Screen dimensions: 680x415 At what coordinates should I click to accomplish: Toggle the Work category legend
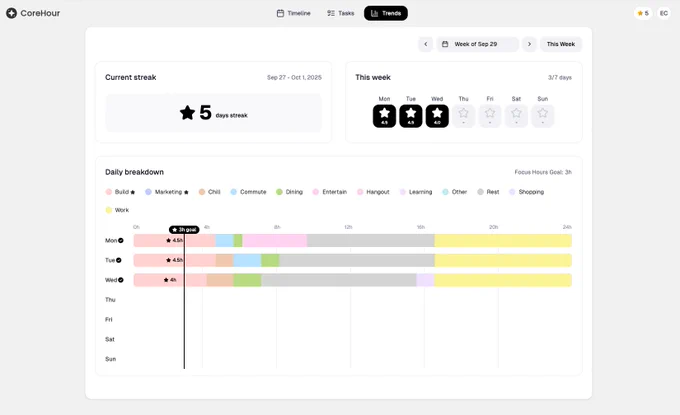point(117,210)
